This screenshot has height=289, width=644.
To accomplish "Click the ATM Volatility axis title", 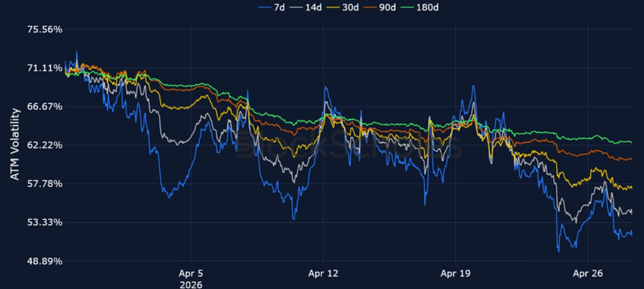I will 15,144.
